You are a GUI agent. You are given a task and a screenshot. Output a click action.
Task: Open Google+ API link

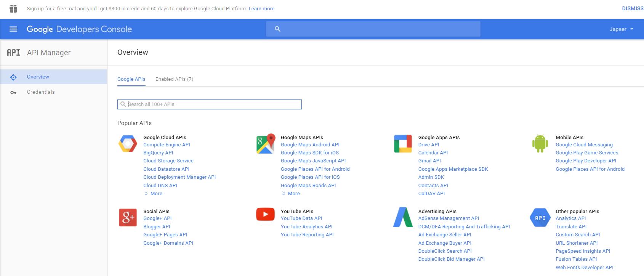157,218
